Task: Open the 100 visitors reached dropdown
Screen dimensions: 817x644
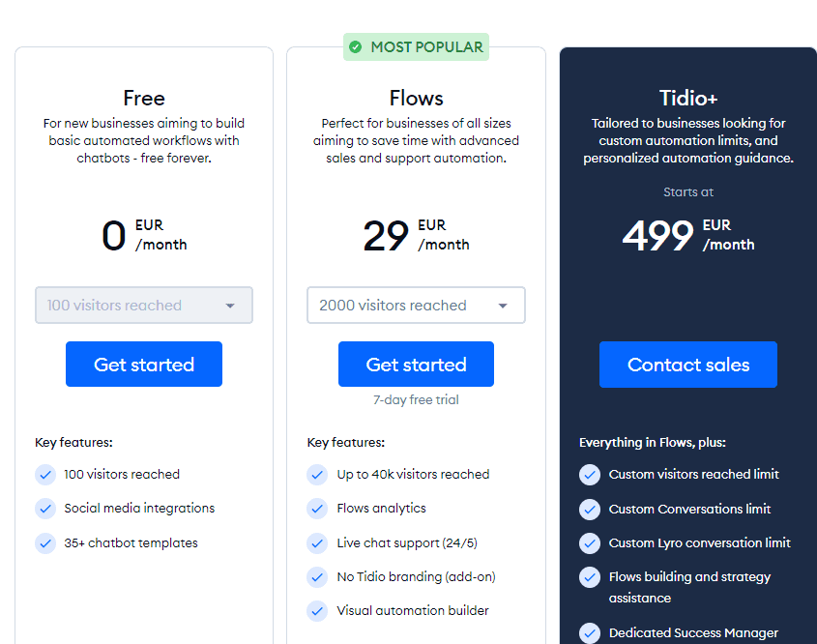Action: (143, 306)
